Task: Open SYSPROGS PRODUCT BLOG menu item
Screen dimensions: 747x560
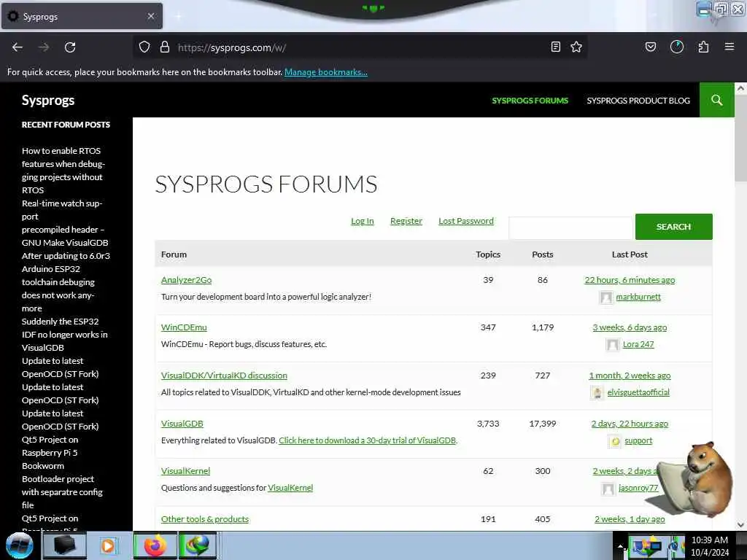Action: pyautogui.click(x=638, y=101)
